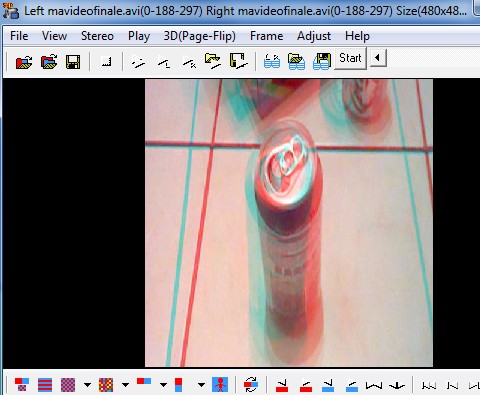The width and height of the screenshot is (480, 395).
Task: Click the swap left/right circular arrows icon
Action: (x=251, y=385)
